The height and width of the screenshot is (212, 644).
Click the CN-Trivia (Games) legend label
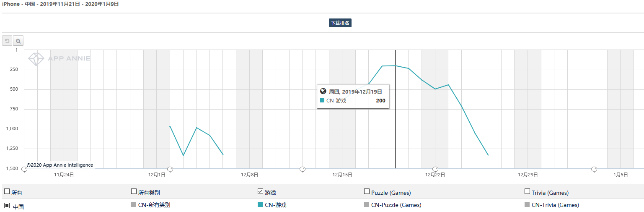(555, 205)
